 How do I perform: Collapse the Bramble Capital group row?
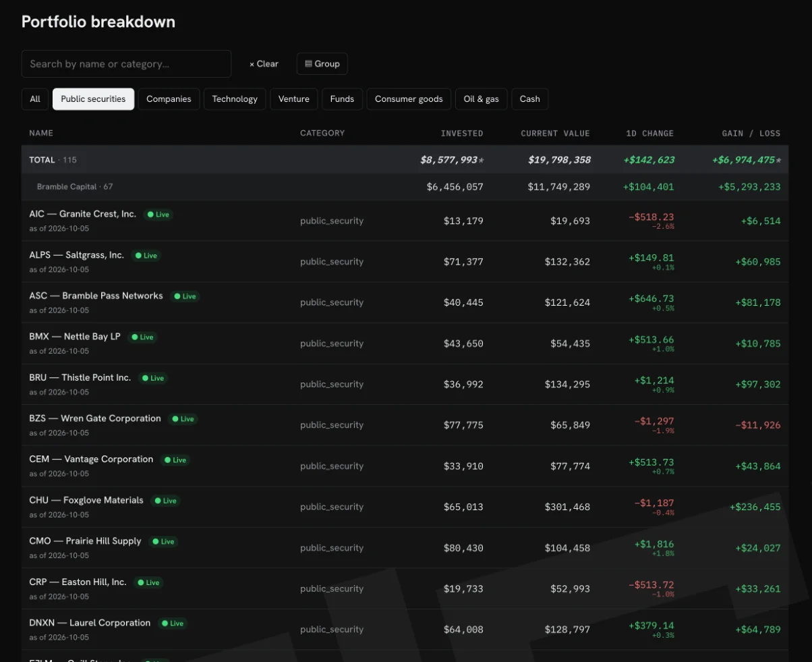click(405, 186)
